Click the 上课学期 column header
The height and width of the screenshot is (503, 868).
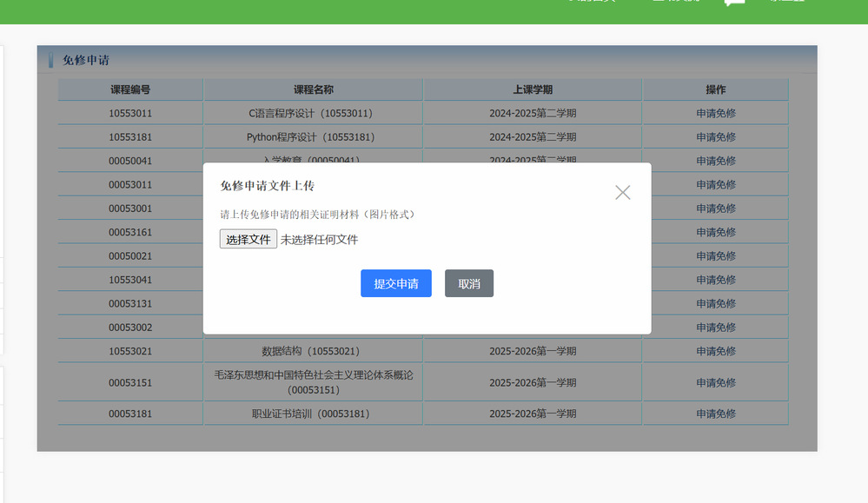coord(532,89)
